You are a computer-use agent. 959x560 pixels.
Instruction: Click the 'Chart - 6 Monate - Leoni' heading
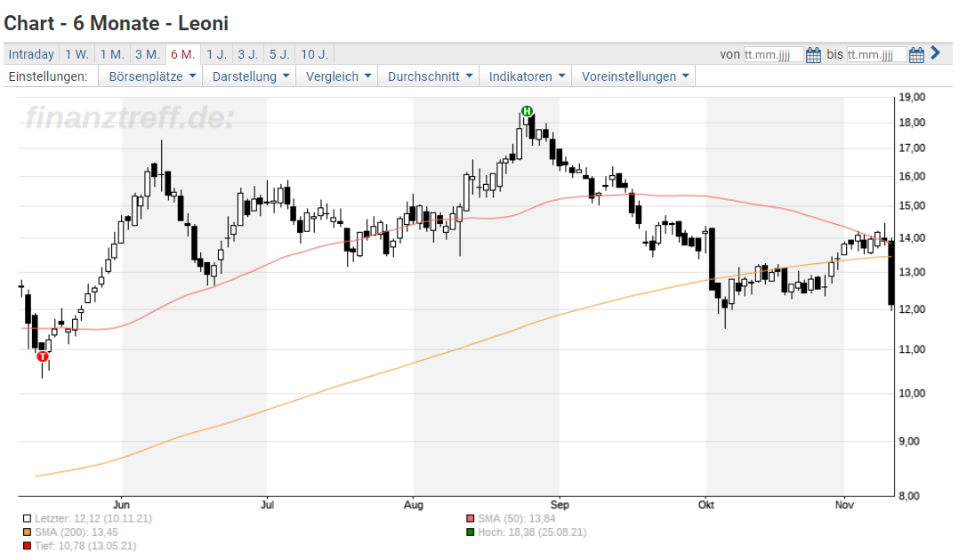point(117,23)
